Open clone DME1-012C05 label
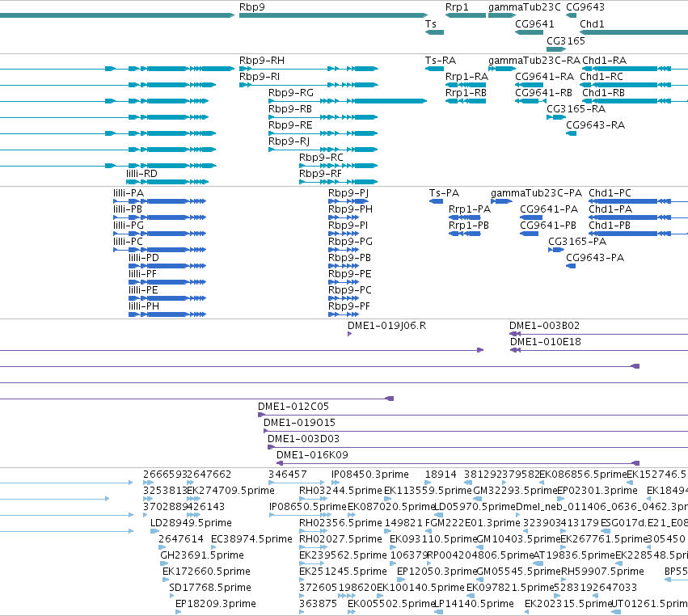The height and width of the screenshot is (616, 688). 293,407
